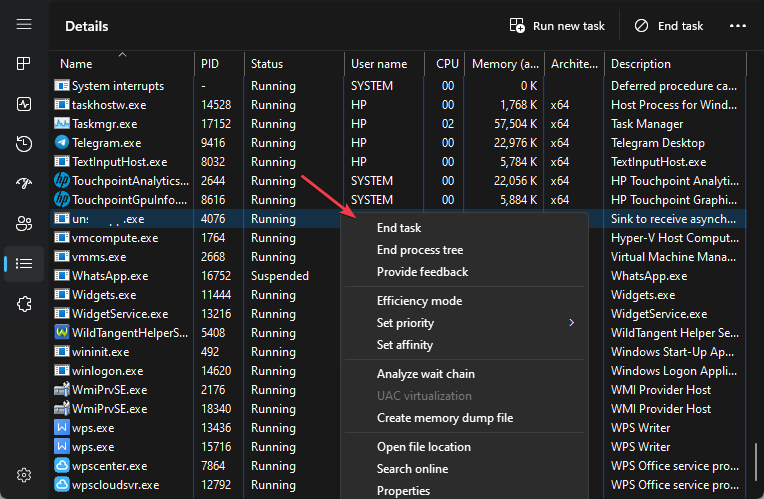Screen dimensions: 764x499
Task: Click the TouchpointAnalytics HP icon
Action: (62, 180)
